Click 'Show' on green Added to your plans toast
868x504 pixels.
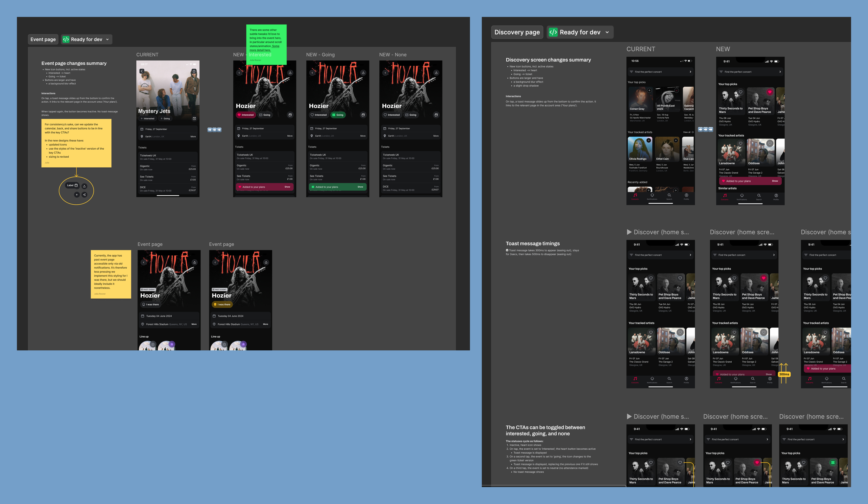[x=360, y=187]
